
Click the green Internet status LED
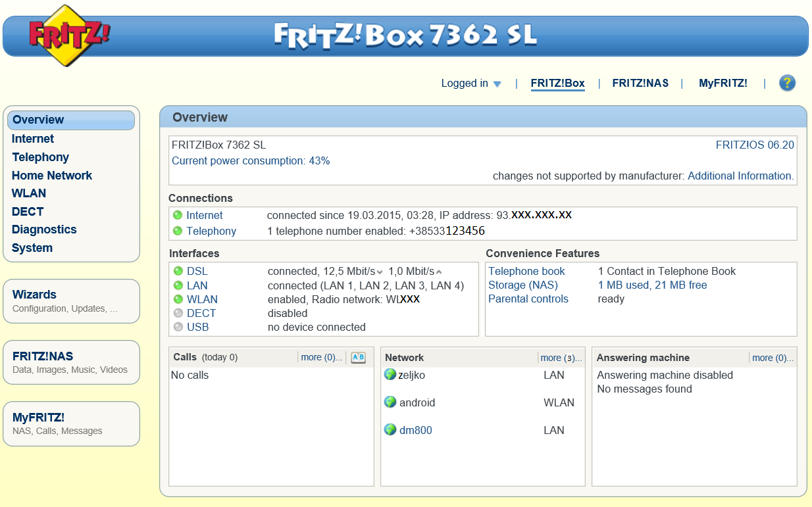(x=178, y=215)
